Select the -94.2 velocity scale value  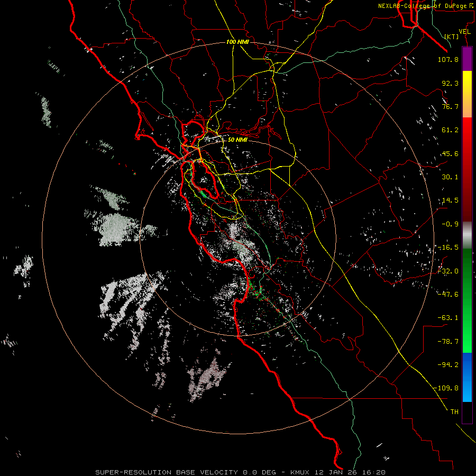click(448, 364)
